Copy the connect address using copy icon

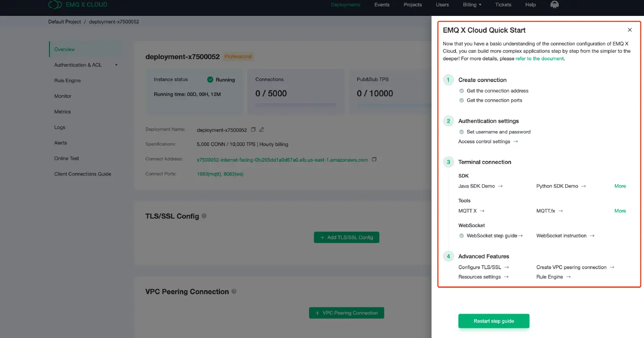pos(374,159)
